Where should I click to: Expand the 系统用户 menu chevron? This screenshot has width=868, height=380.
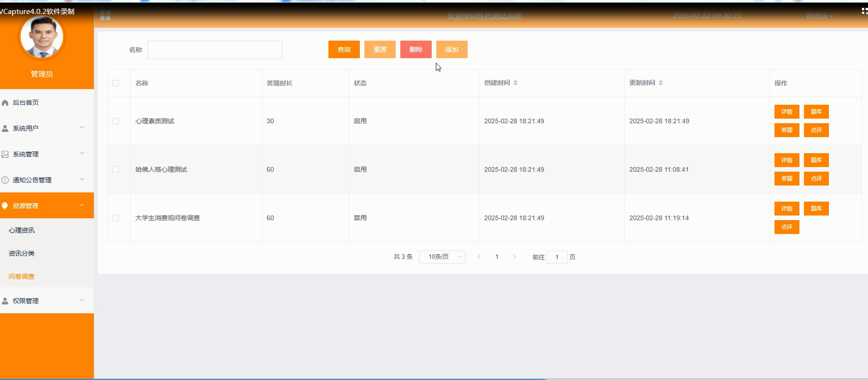(82, 128)
